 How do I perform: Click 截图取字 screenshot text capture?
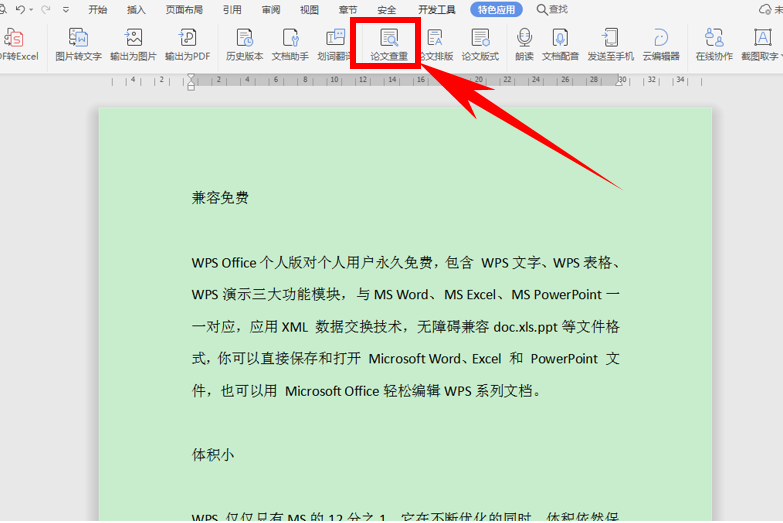tap(761, 44)
